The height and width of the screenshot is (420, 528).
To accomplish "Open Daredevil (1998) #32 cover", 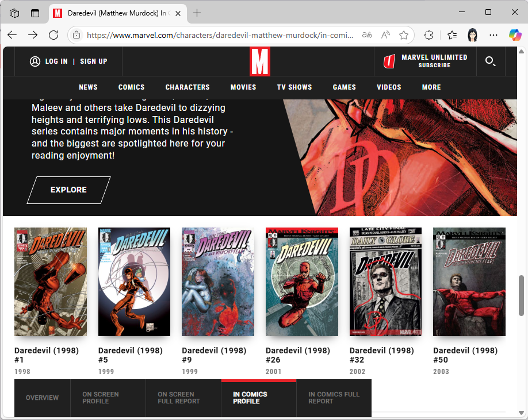I will coord(385,282).
